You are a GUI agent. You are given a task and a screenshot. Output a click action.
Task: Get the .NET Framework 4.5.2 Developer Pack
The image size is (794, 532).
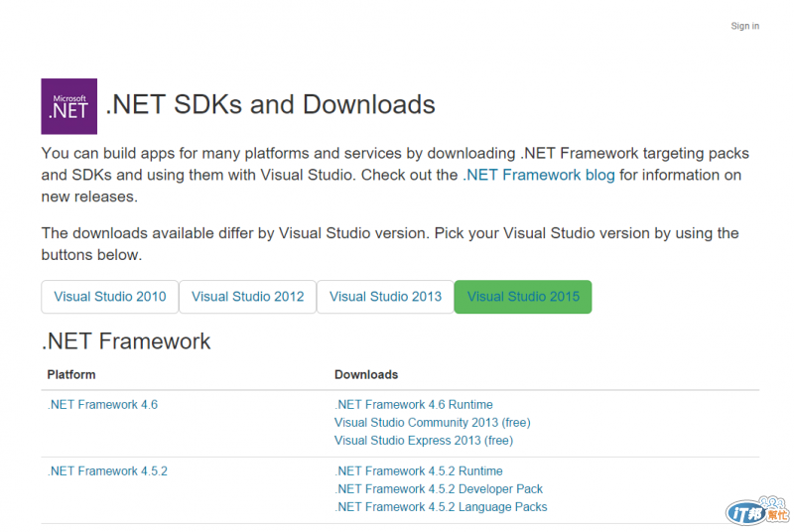439,489
